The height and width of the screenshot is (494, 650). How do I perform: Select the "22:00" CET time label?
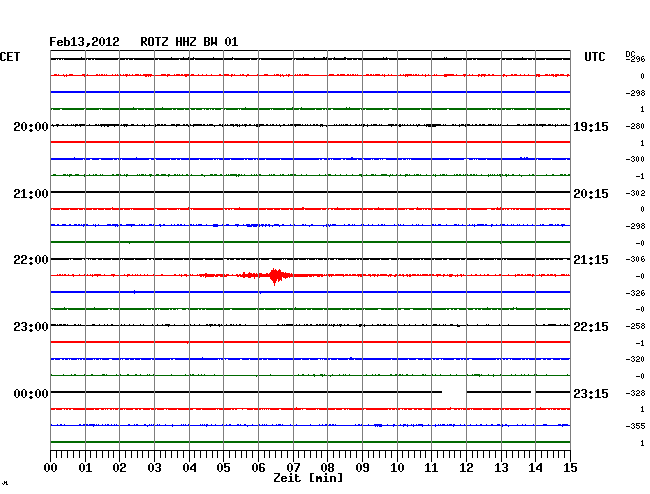[31, 260]
